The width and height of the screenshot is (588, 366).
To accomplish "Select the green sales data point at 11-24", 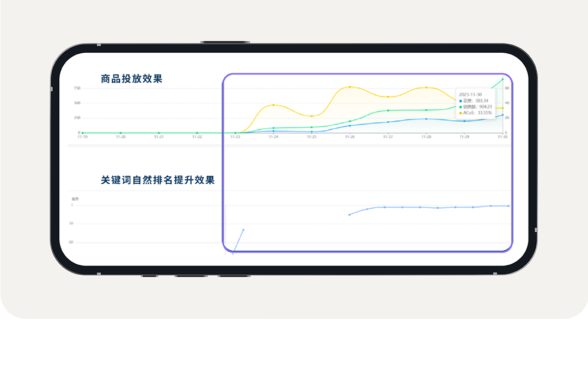I will 273,128.
